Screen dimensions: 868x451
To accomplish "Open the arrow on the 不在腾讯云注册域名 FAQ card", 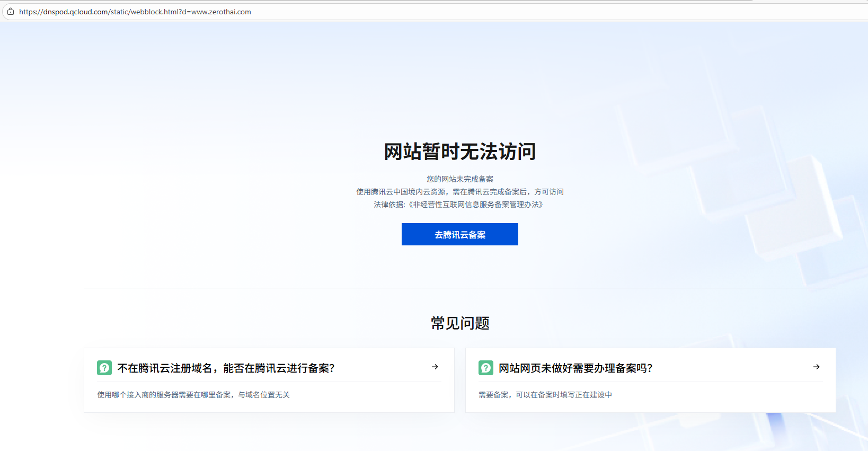I will pyautogui.click(x=435, y=367).
